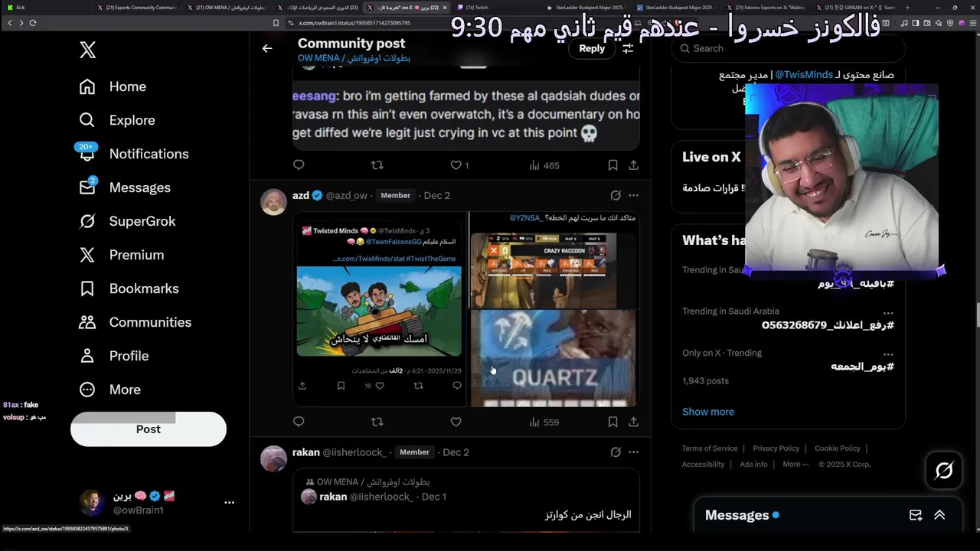980x551 pixels.
Task: Click the Reply button in header
Action: [x=592, y=48]
